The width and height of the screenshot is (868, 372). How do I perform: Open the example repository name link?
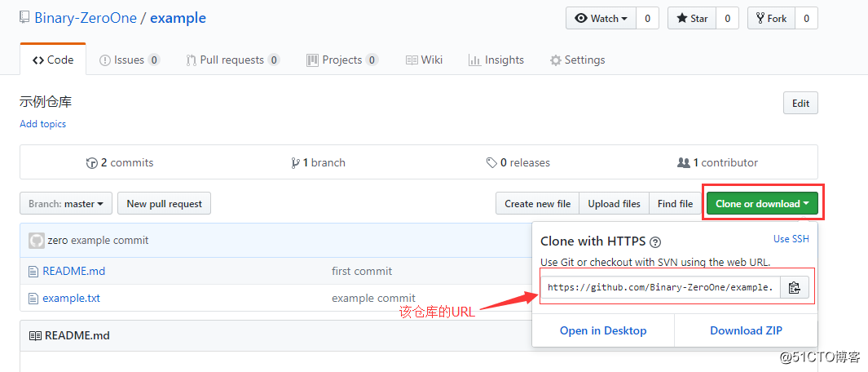[x=178, y=18]
